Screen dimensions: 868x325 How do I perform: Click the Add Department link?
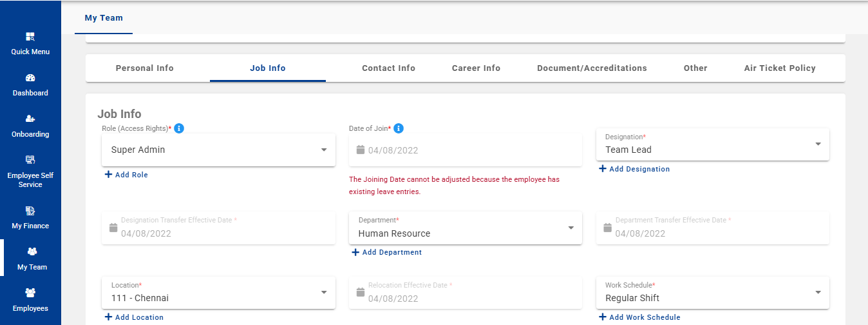point(387,253)
